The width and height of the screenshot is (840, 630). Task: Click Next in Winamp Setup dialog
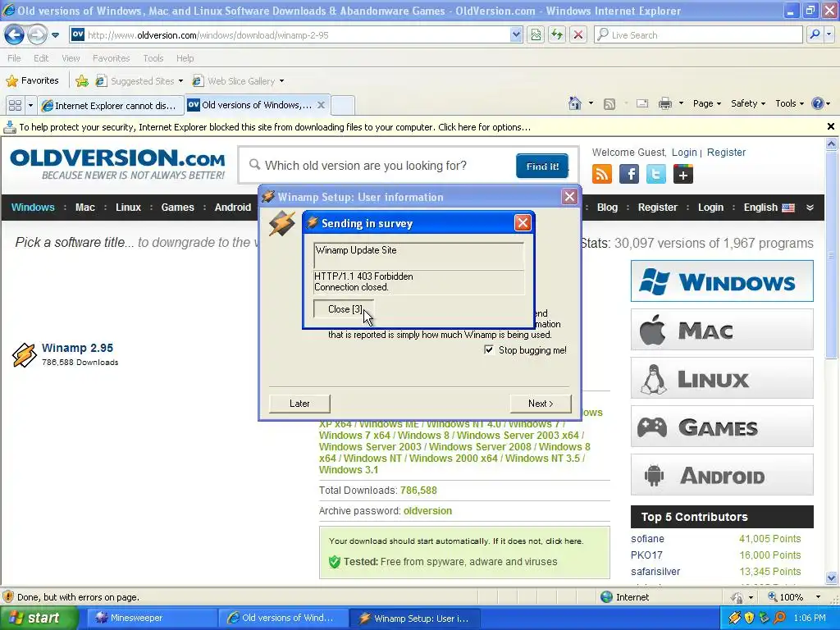(541, 404)
